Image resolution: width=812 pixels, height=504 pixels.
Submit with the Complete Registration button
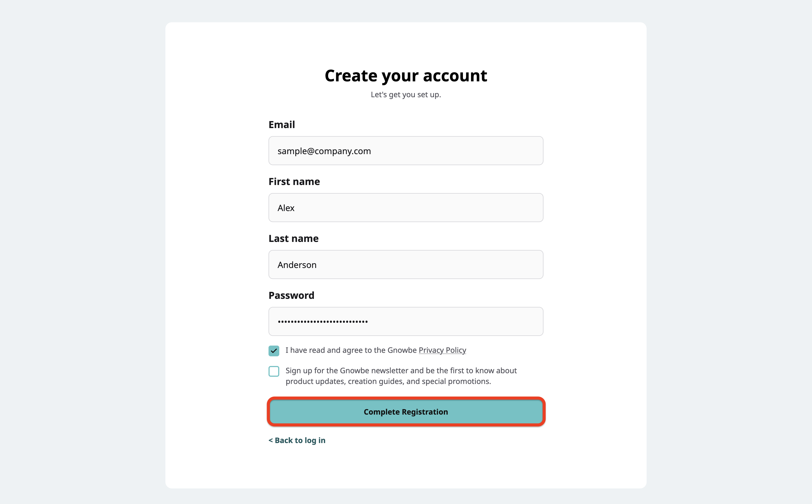tap(406, 412)
